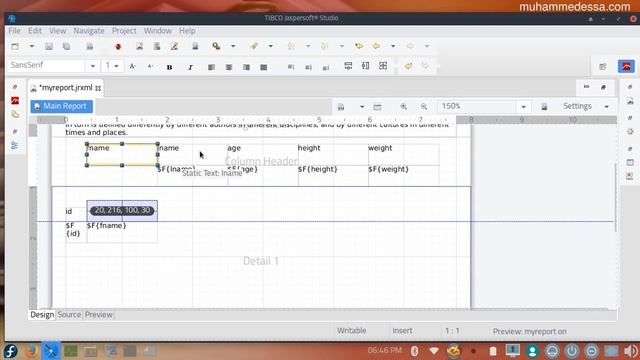Click the yellow undo arrow icon
Image resolution: width=640 pixels, height=360 pixels.
(x=408, y=66)
